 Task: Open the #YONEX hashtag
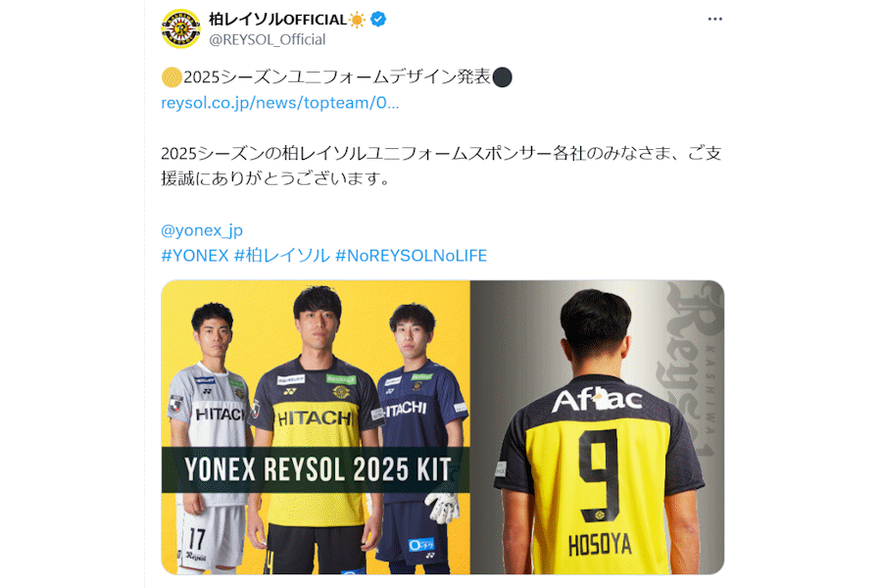[195, 256]
